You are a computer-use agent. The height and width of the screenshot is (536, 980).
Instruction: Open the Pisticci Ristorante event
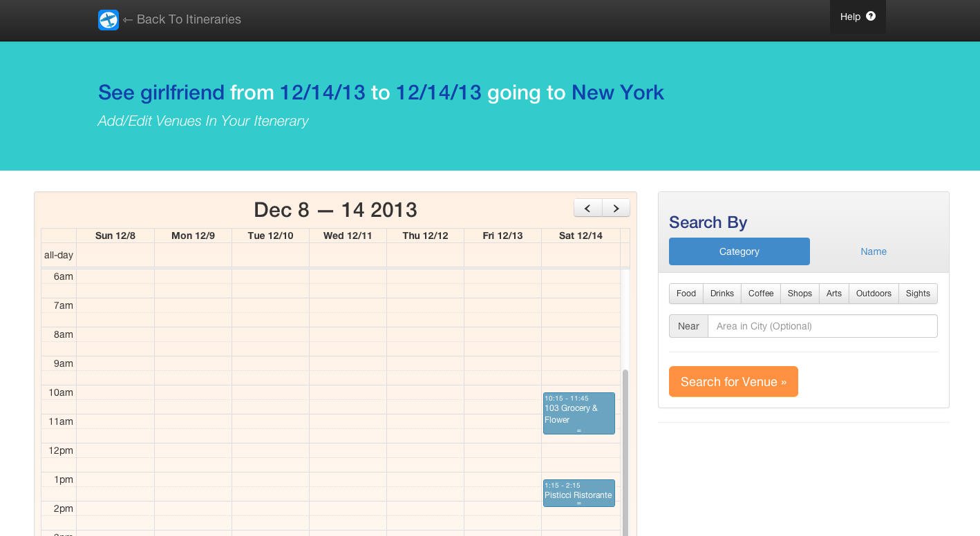coord(578,492)
